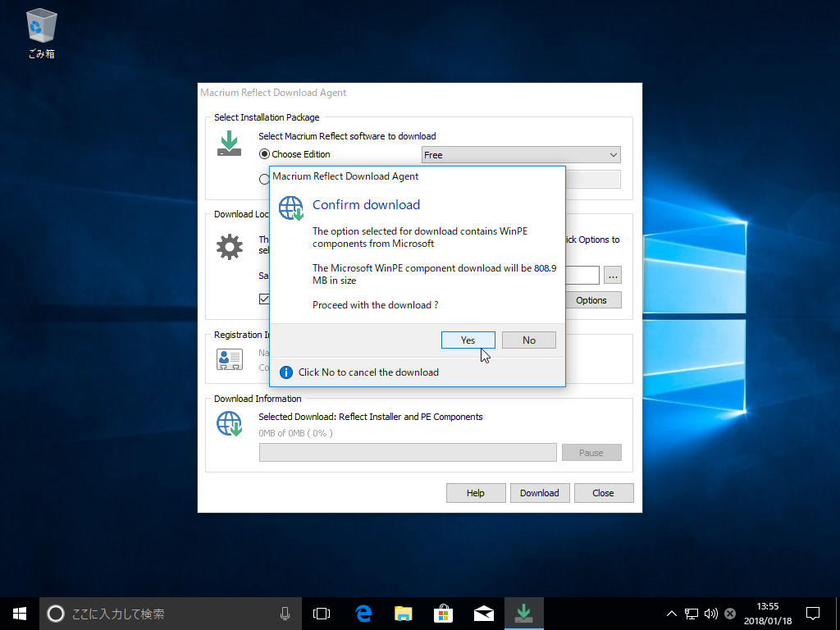Click the Cortana search box
This screenshot has height=630, width=840.
click(x=171, y=614)
